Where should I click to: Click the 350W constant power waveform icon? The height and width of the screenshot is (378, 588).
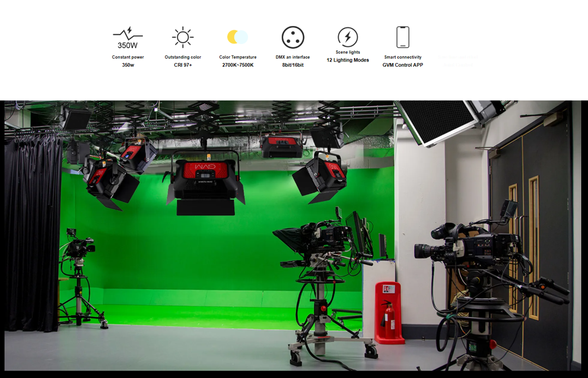coord(128,38)
